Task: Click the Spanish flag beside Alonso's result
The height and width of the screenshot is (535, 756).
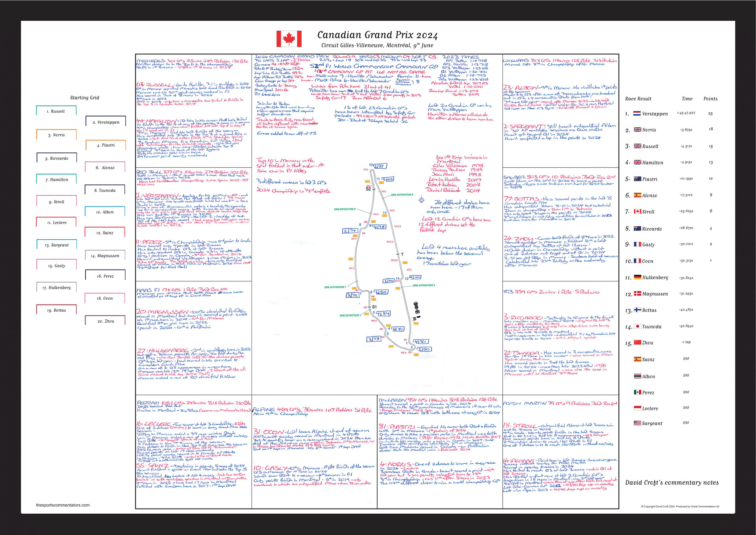Action: [x=637, y=195]
